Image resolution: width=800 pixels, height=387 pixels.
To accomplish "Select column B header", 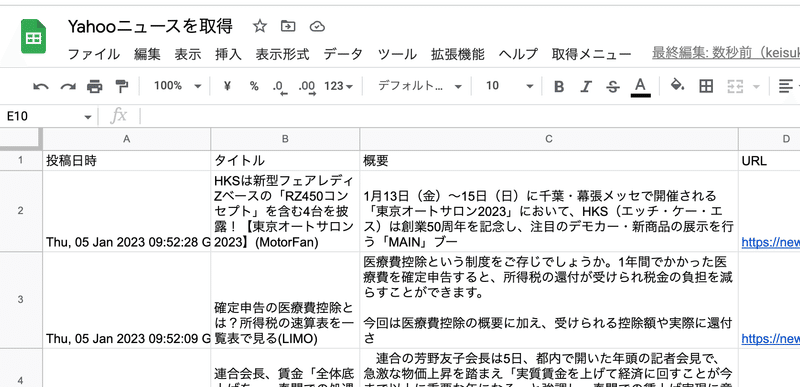I will pos(285,139).
